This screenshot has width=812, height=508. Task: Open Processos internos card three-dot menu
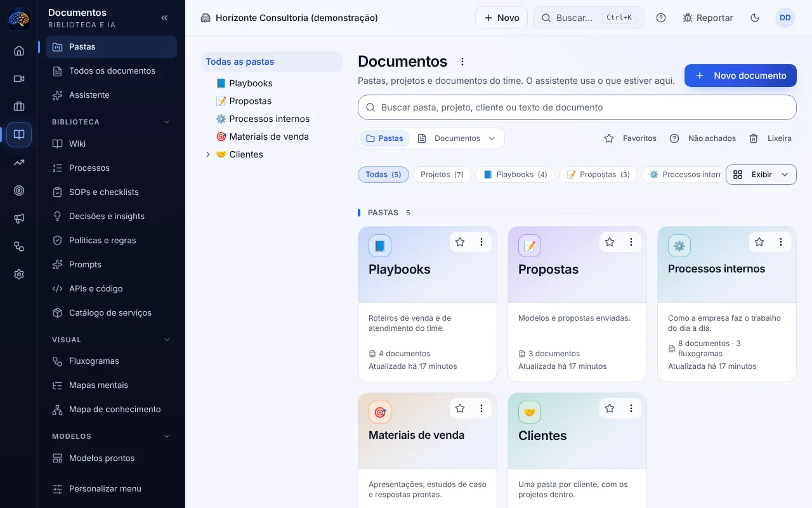781,242
